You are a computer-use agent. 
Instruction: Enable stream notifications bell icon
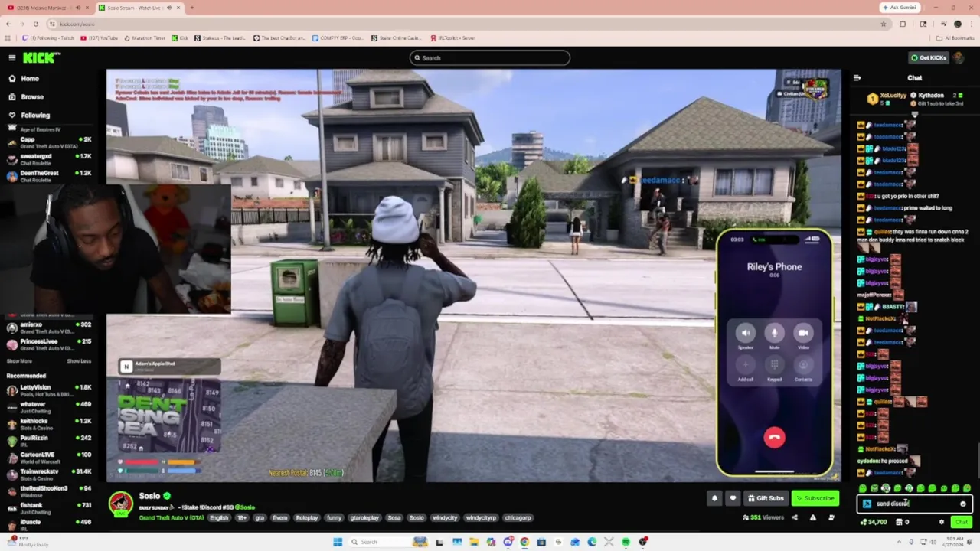tap(714, 498)
